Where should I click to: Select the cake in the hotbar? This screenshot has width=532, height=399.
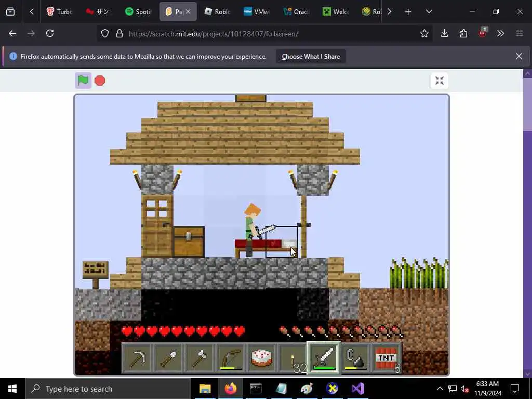tap(261, 358)
